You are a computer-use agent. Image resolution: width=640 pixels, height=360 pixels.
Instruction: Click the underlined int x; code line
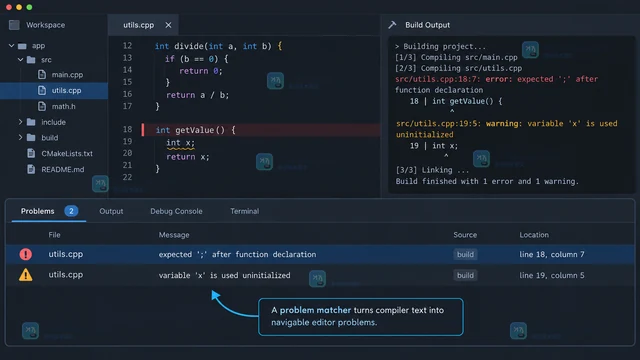180,143
